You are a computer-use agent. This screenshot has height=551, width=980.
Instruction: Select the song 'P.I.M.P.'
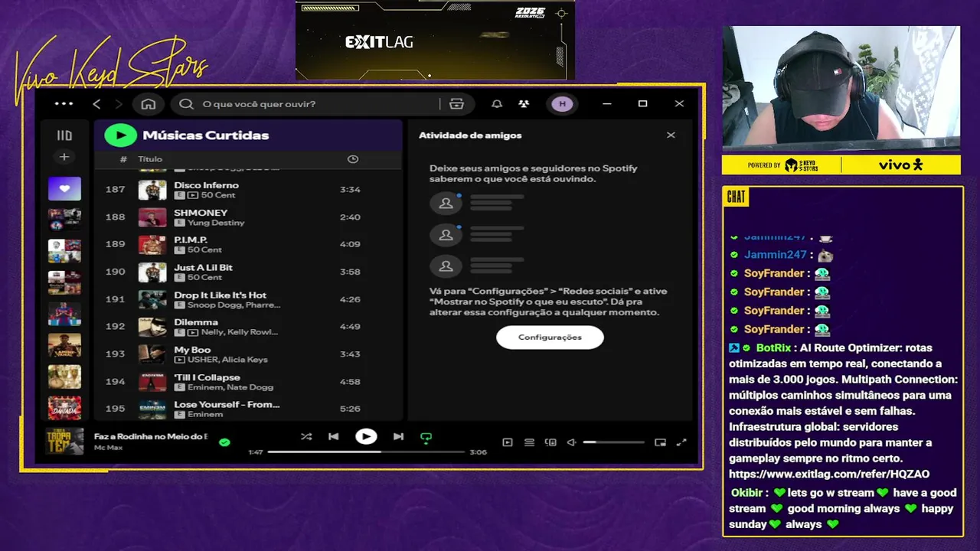tap(191, 240)
